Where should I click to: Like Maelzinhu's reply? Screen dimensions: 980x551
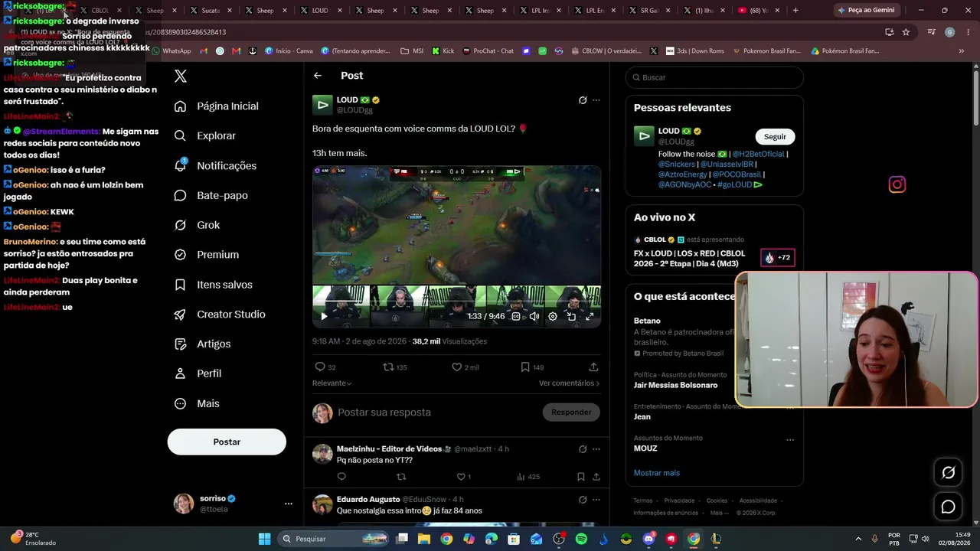464,477
